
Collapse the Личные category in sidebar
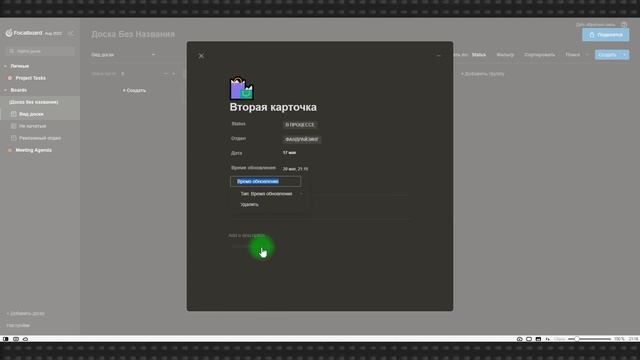[x=5, y=66]
